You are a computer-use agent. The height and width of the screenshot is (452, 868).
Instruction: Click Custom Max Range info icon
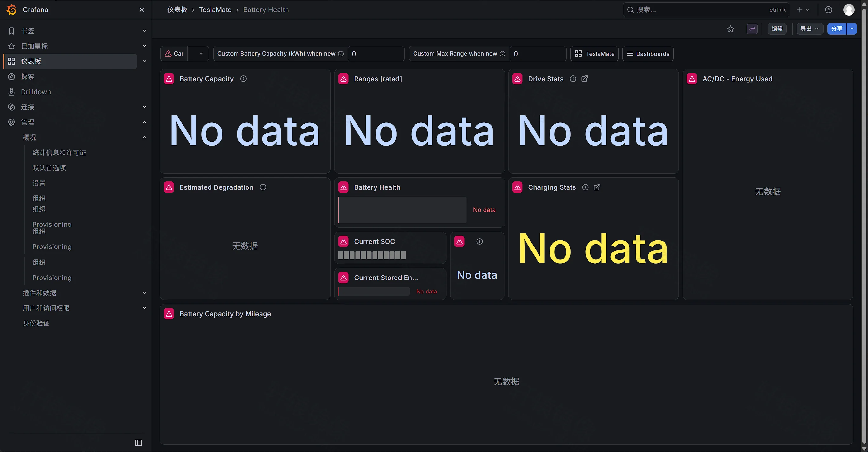(502, 54)
